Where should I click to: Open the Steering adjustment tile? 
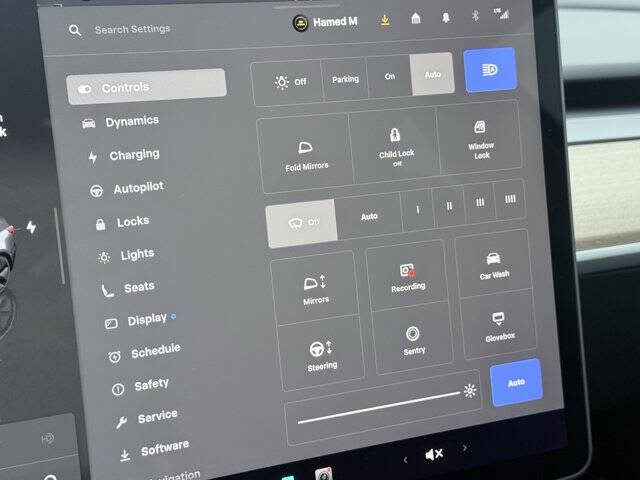[x=322, y=354]
